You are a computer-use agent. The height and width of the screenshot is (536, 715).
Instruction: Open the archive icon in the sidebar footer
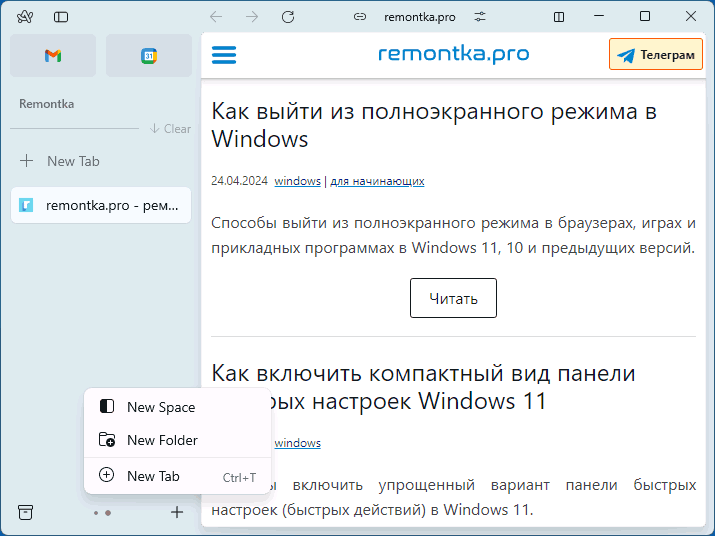(x=26, y=512)
